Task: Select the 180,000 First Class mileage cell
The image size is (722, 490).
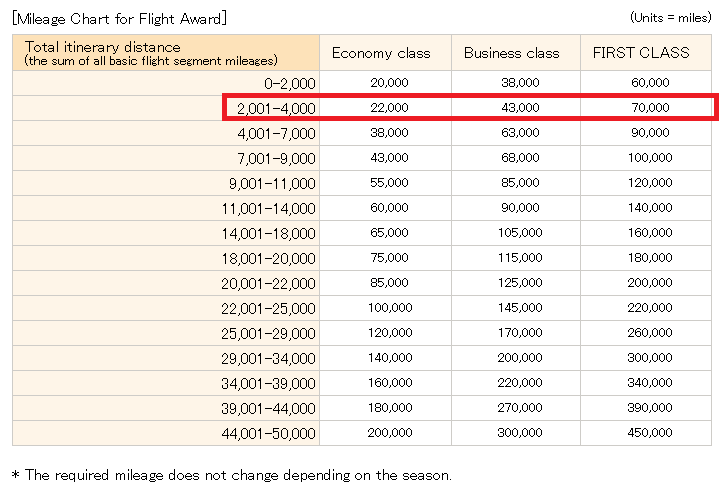Action: pos(649,258)
